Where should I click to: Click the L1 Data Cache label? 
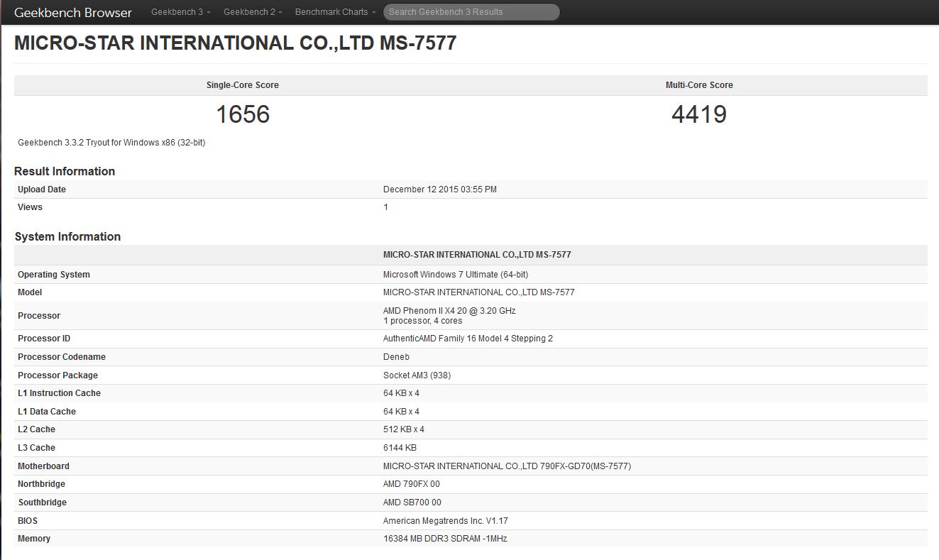tap(47, 412)
